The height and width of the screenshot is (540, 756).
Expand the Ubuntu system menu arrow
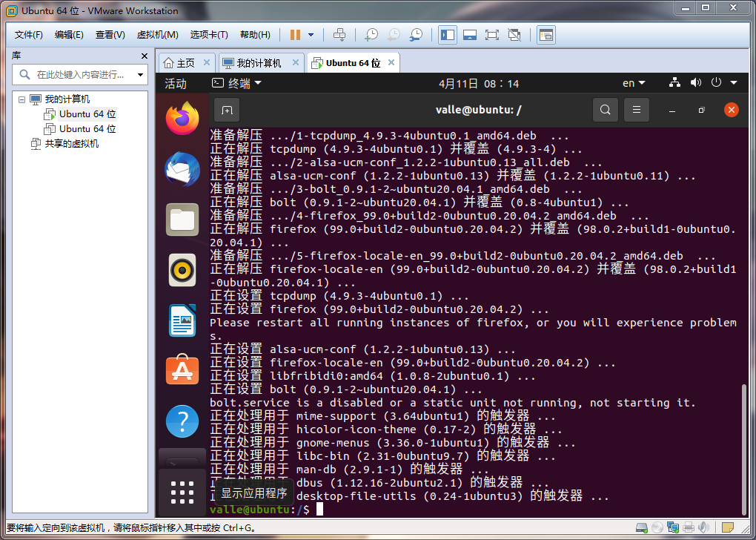[734, 83]
